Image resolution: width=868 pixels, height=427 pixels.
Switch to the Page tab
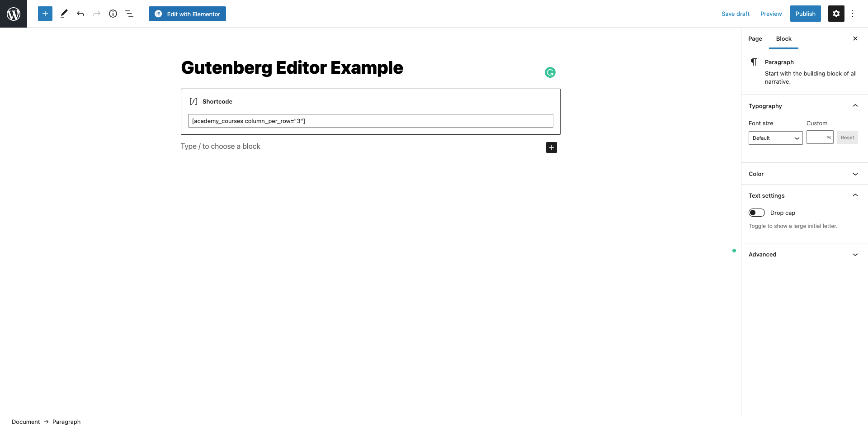click(x=755, y=38)
